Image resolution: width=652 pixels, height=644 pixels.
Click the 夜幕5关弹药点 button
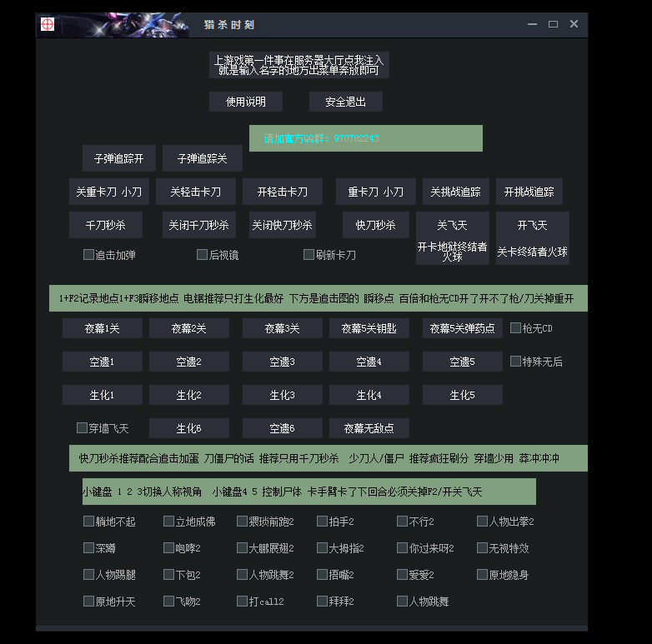(x=463, y=328)
